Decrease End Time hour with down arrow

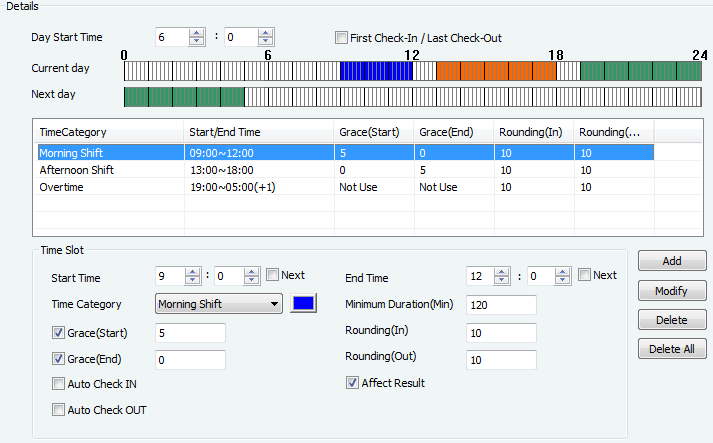click(502, 281)
